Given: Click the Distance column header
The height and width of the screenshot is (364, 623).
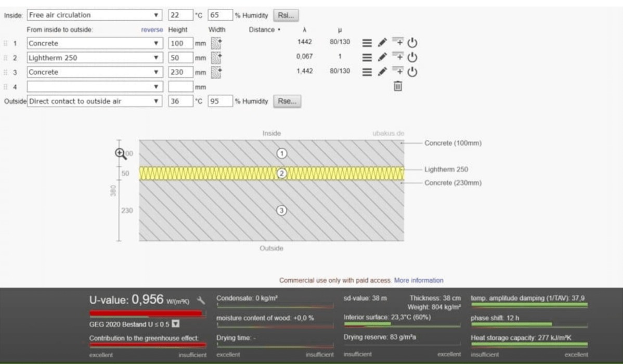Looking at the screenshot, I should coord(264,30).
